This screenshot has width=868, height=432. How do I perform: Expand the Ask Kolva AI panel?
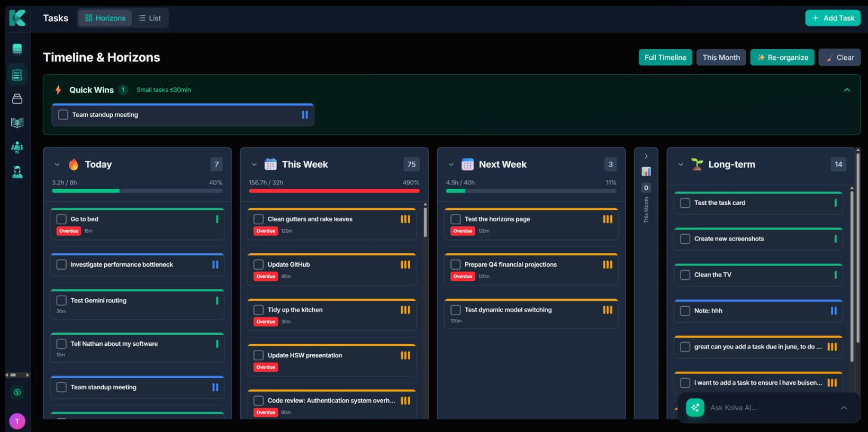coord(844,408)
